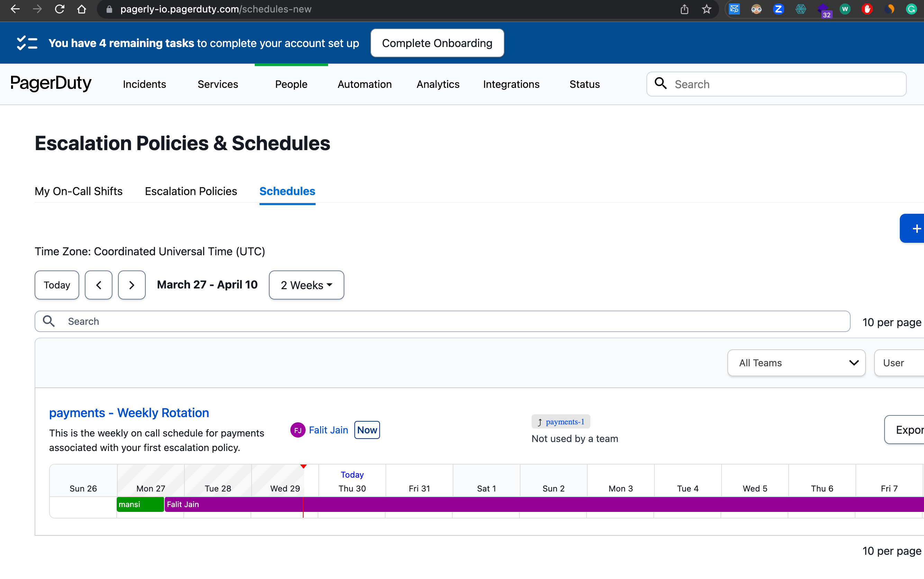Open the Incidents menu
This screenshot has height=579, width=924.
pos(144,84)
